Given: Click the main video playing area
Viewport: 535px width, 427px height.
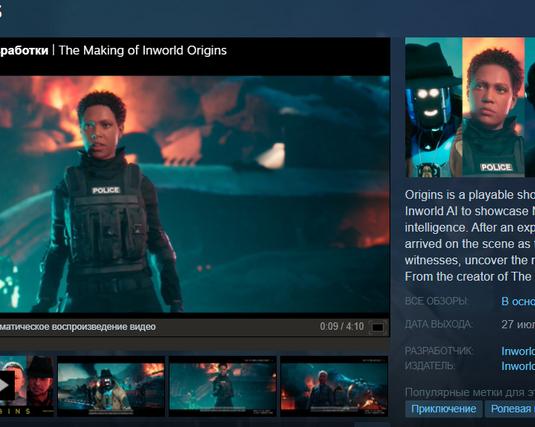Looking at the screenshot, I should coord(194,194).
